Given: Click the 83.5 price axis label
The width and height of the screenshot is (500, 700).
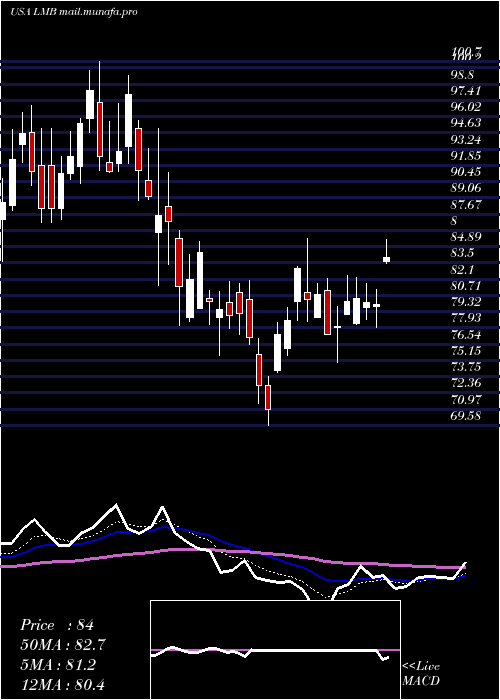Looking at the screenshot, I should (x=462, y=253).
